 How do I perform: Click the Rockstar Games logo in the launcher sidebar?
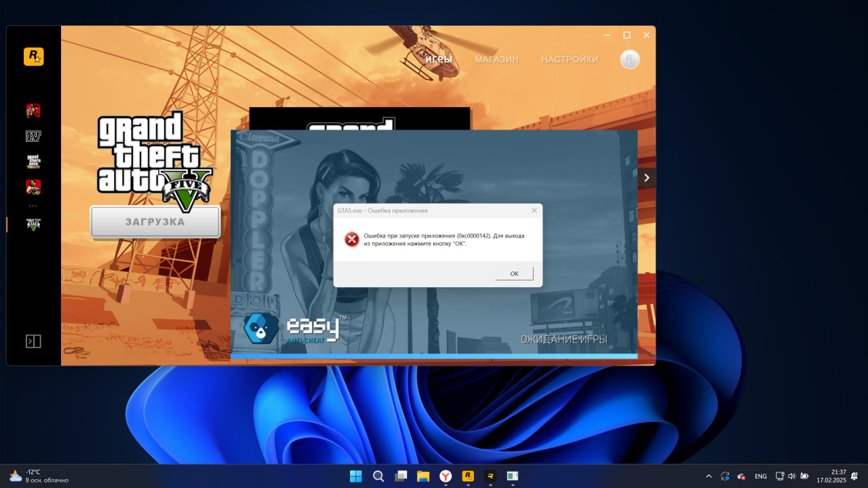click(x=33, y=56)
